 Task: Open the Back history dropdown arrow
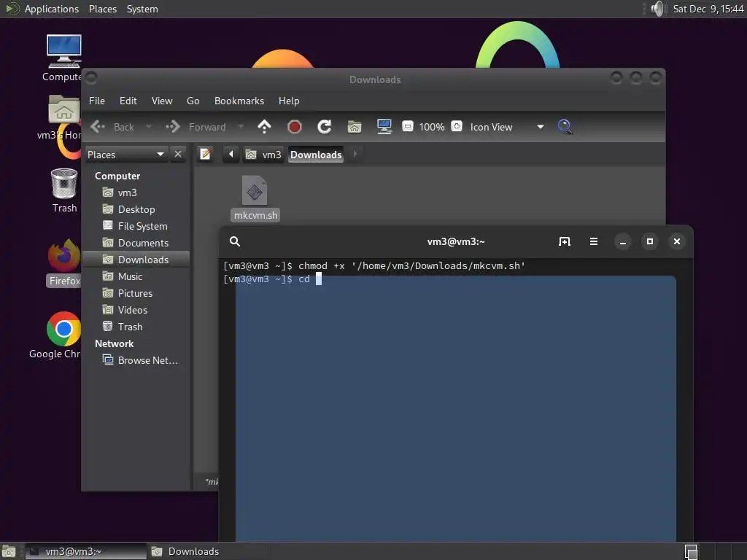pyautogui.click(x=148, y=127)
